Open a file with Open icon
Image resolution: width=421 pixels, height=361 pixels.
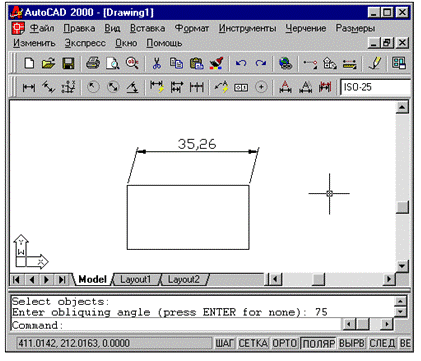coord(49,63)
